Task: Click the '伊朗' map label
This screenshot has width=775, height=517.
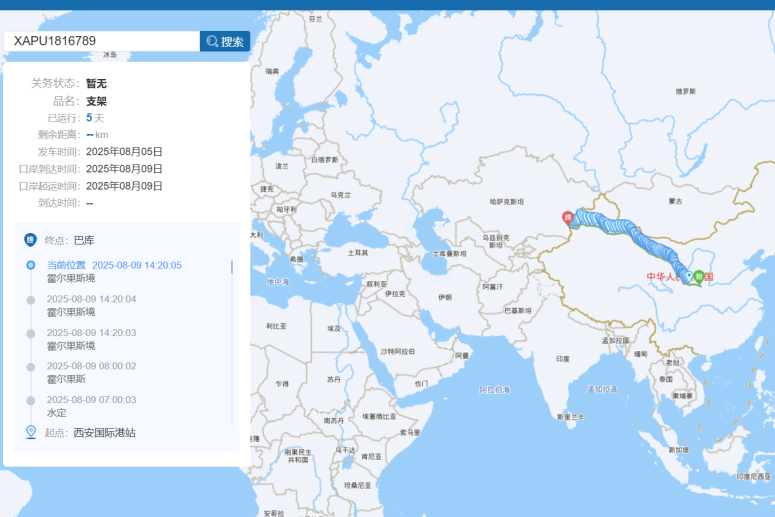Action: 445,297
